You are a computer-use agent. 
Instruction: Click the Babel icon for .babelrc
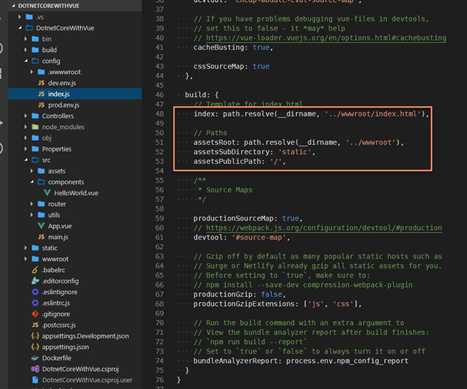pyautogui.click(x=35, y=270)
